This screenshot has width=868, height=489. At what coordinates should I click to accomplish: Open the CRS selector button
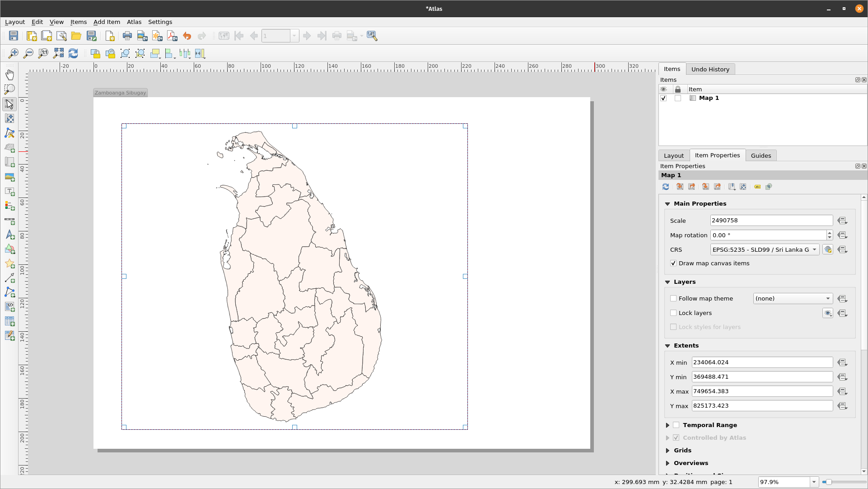coord(828,249)
